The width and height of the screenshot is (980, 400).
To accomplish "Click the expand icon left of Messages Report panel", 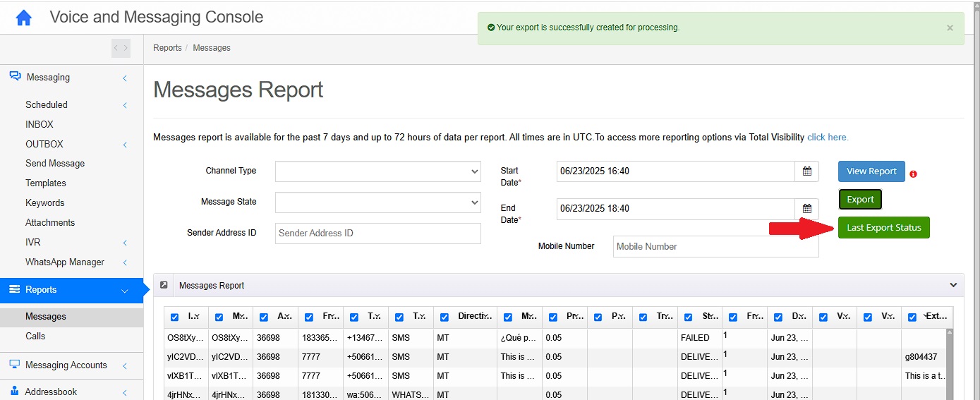I will (164, 285).
